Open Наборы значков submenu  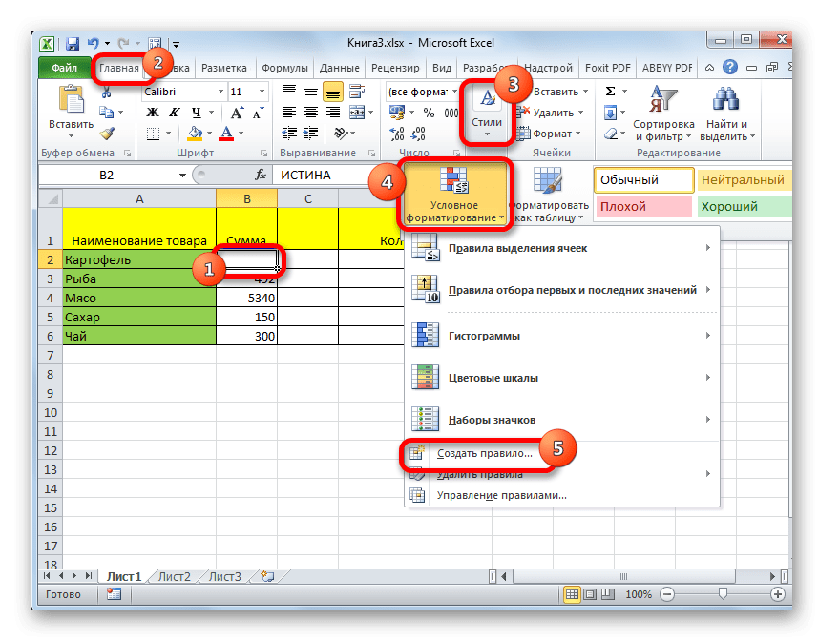(x=562, y=420)
